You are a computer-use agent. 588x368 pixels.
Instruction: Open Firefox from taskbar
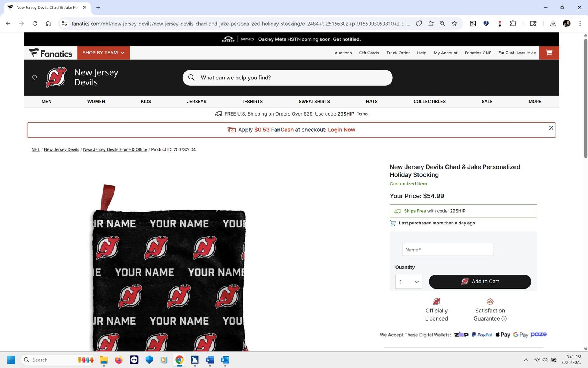click(119, 360)
